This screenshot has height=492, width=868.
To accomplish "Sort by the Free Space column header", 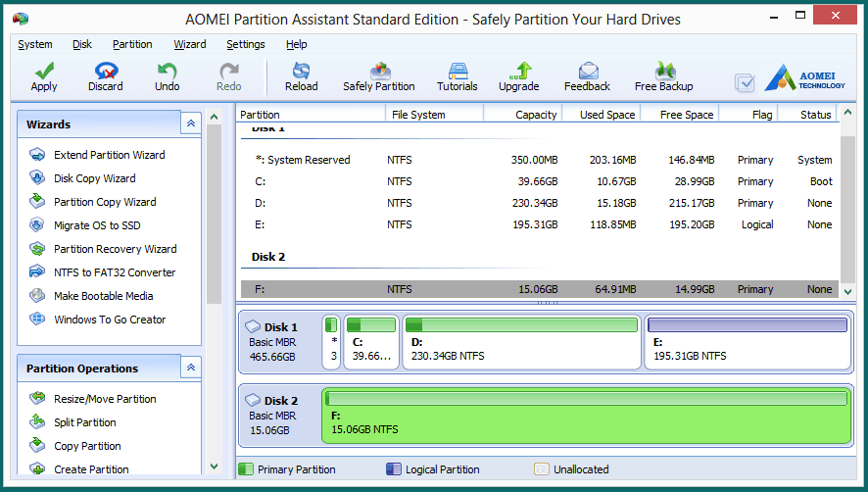I will [x=680, y=114].
